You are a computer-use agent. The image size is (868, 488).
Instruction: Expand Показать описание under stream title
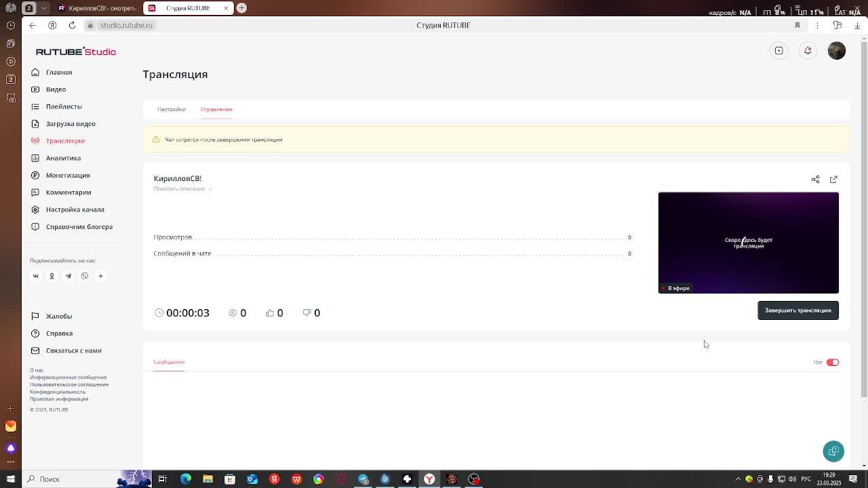point(182,189)
